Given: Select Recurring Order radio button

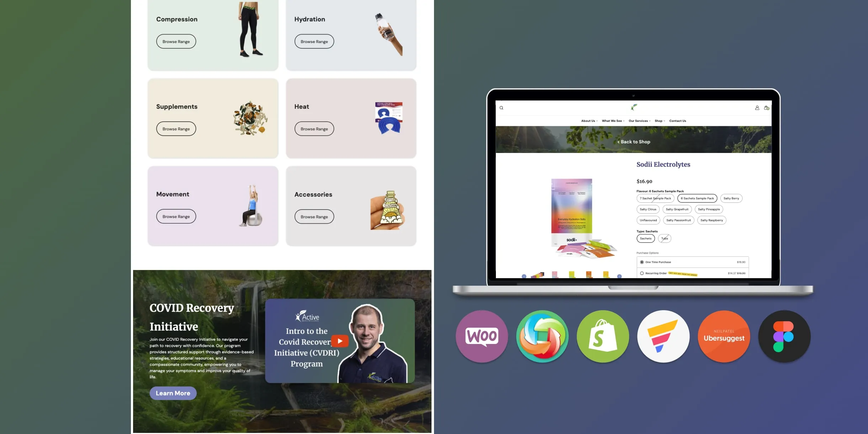Looking at the screenshot, I should click(x=642, y=274).
